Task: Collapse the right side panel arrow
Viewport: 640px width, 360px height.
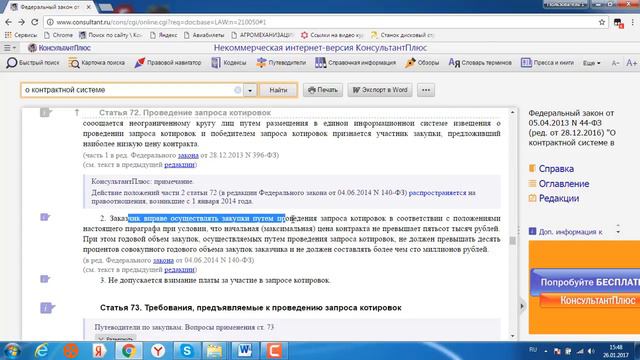Action: point(522,306)
